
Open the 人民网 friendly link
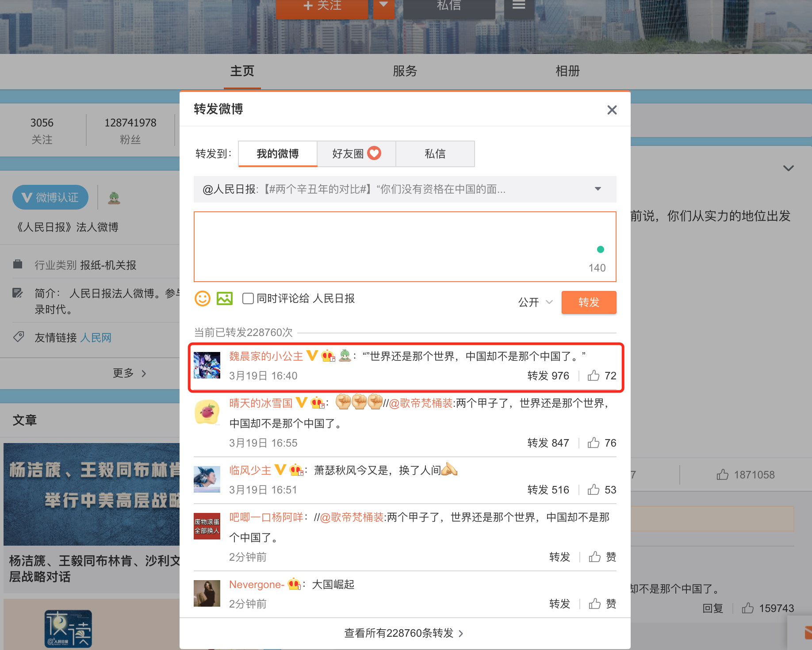[x=96, y=337]
